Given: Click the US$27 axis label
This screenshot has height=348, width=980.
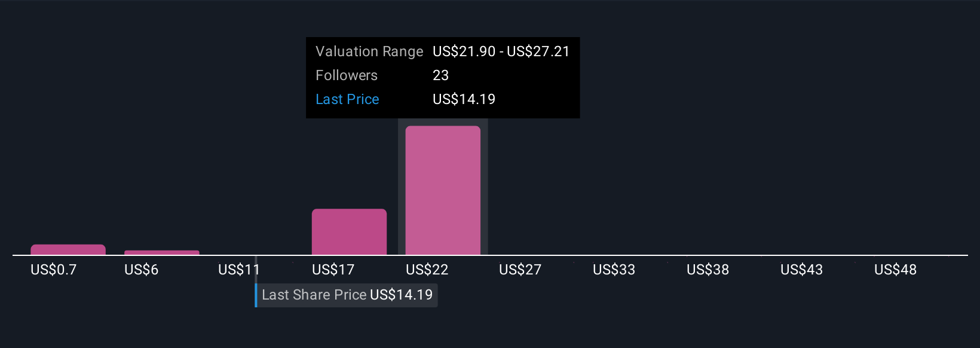Looking at the screenshot, I should pos(520,270).
